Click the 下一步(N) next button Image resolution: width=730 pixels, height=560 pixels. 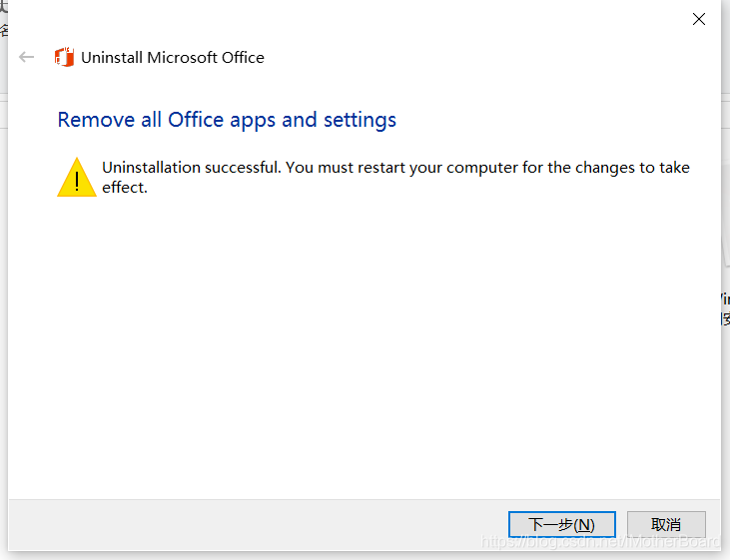point(562,525)
